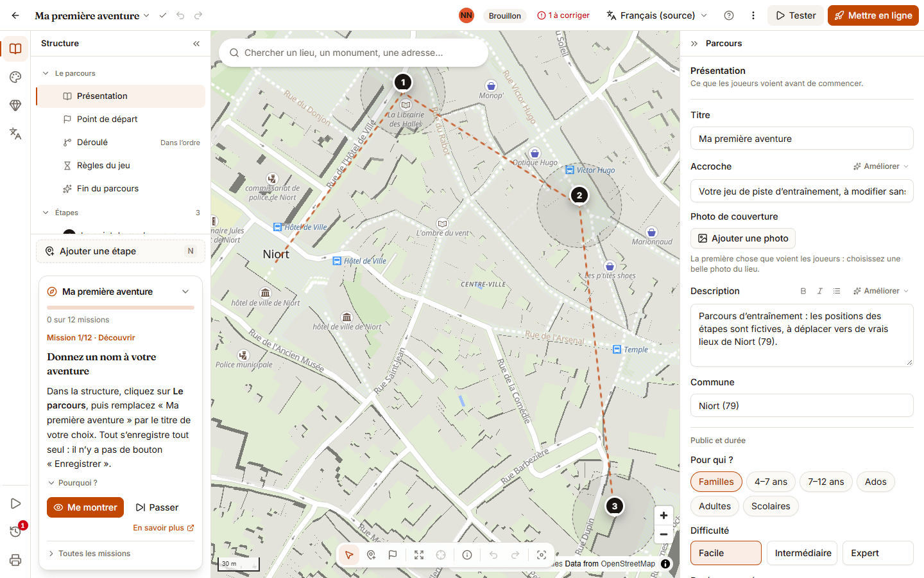Screen dimensions: 924x578
Task: Click the fit-to-view expand icon in map toolbar
Action: click(419, 555)
